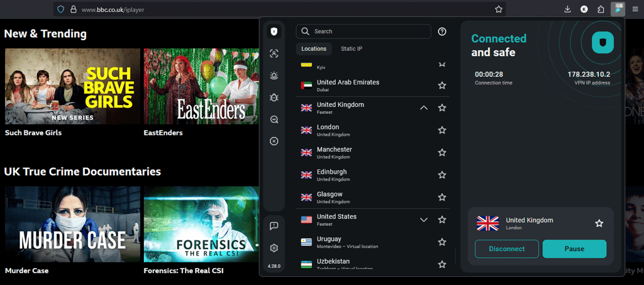Viewport: 644px width, 285px height.
Task: Open the browser hamburger menu
Action: (635, 9)
